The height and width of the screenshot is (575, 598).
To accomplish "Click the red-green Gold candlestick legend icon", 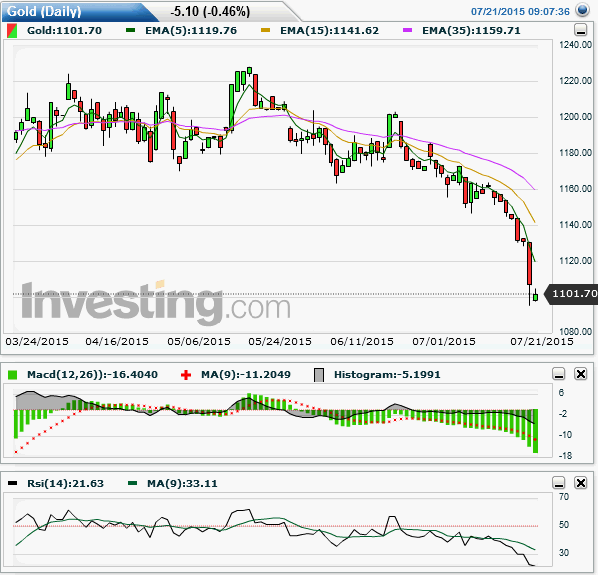I will 12,31.
